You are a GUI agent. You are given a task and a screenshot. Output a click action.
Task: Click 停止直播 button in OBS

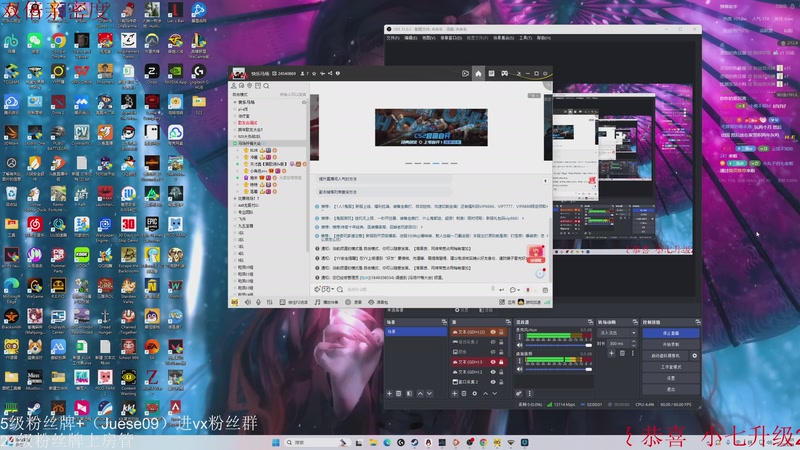tap(670, 333)
